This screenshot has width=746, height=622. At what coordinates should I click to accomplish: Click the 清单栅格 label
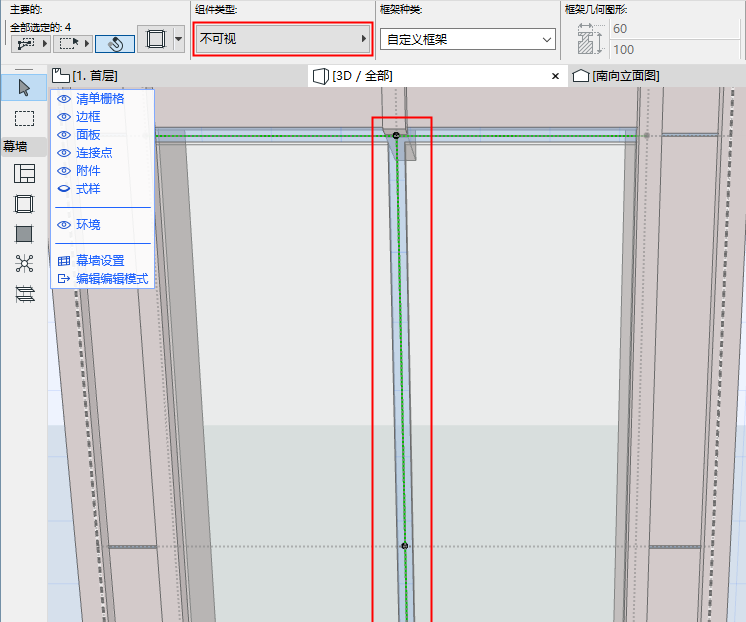100,99
